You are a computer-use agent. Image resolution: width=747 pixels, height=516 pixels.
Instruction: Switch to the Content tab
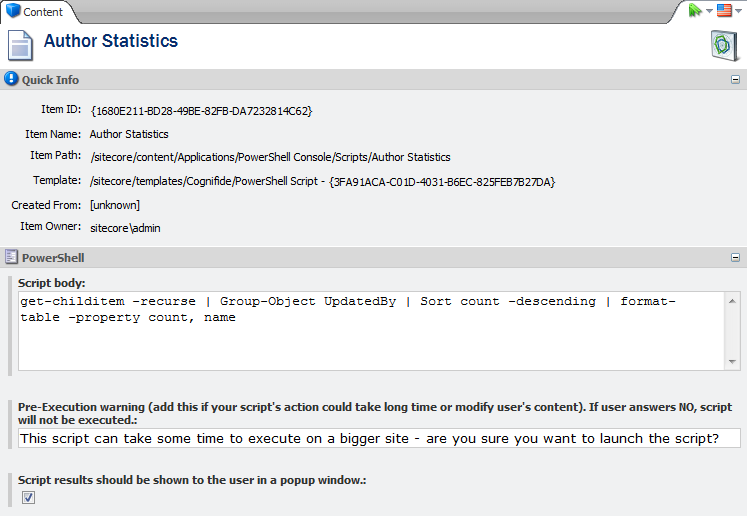click(42, 12)
